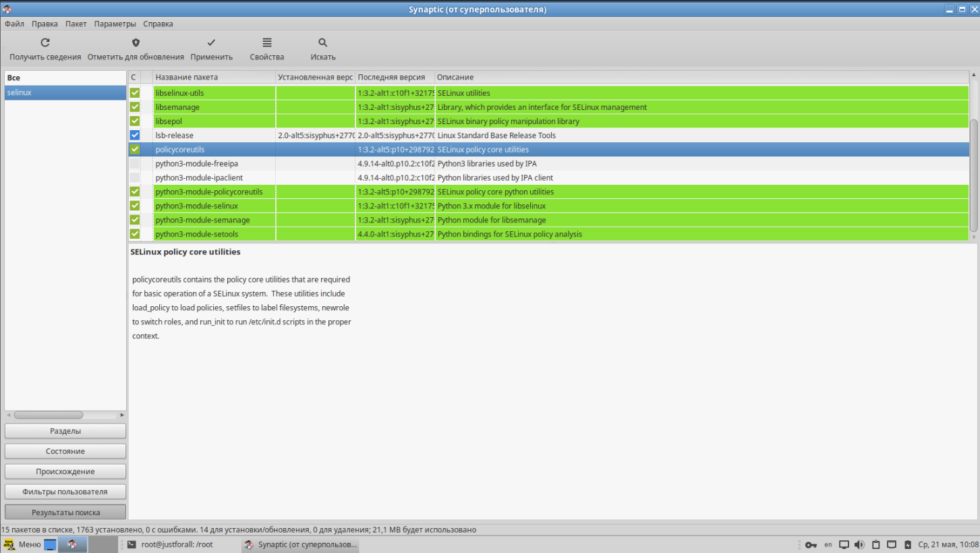The height and width of the screenshot is (553, 980).
Task: Open the Пакет menu
Action: point(76,24)
